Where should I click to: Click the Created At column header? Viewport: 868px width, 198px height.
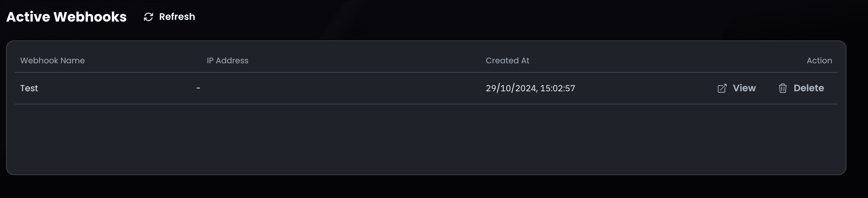tap(507, 61)
